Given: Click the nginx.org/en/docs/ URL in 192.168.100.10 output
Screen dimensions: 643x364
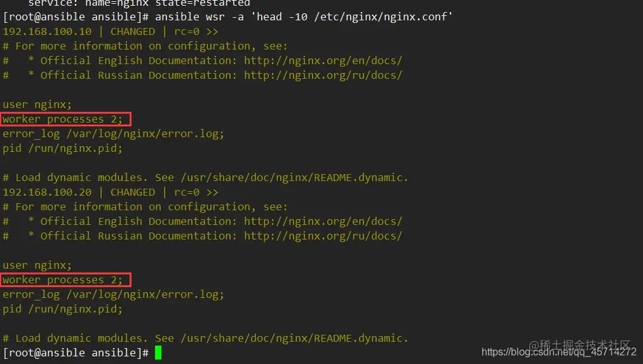Looking at the screenshot, I should [323, 61].
